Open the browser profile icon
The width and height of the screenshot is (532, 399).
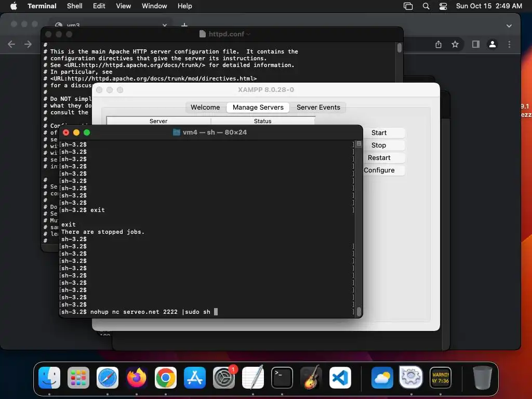493,44
